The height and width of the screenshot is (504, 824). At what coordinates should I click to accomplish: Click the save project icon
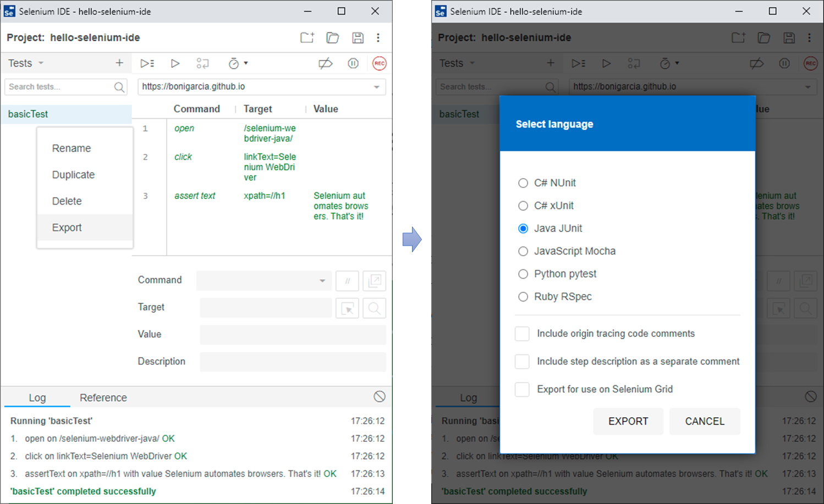click(358, 38)
